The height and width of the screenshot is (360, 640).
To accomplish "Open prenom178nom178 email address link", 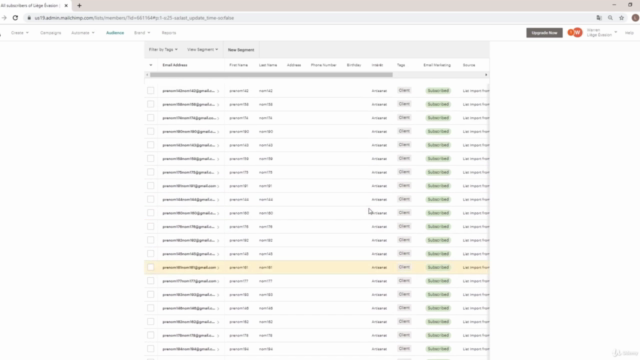I will [189, 336].
